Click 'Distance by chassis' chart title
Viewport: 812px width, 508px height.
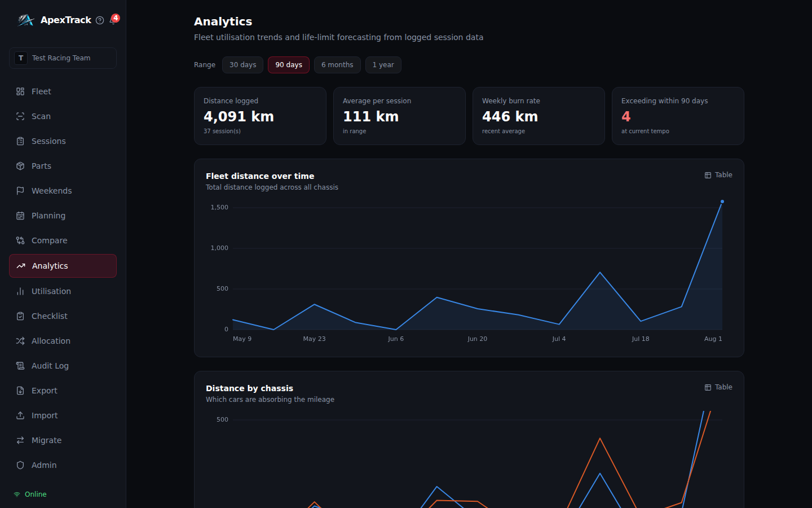249,388
